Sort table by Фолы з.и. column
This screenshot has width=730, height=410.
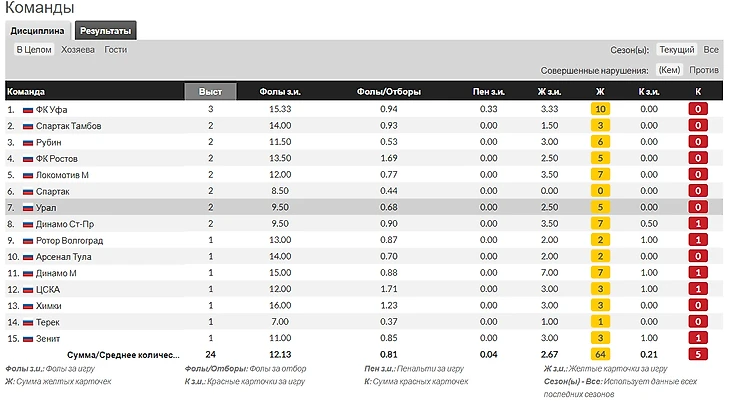(279, 91)
